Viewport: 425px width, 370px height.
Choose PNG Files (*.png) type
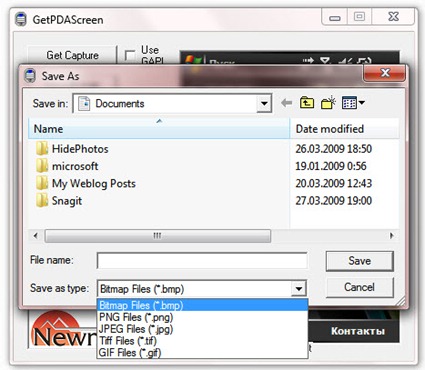[202, 317]
